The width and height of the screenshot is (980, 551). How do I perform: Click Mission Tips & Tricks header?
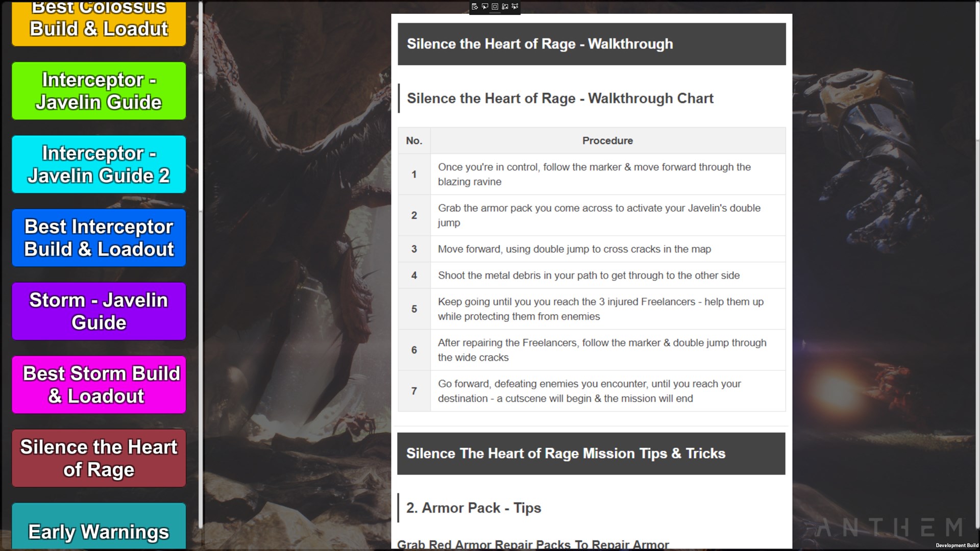[x=591, y=454]
